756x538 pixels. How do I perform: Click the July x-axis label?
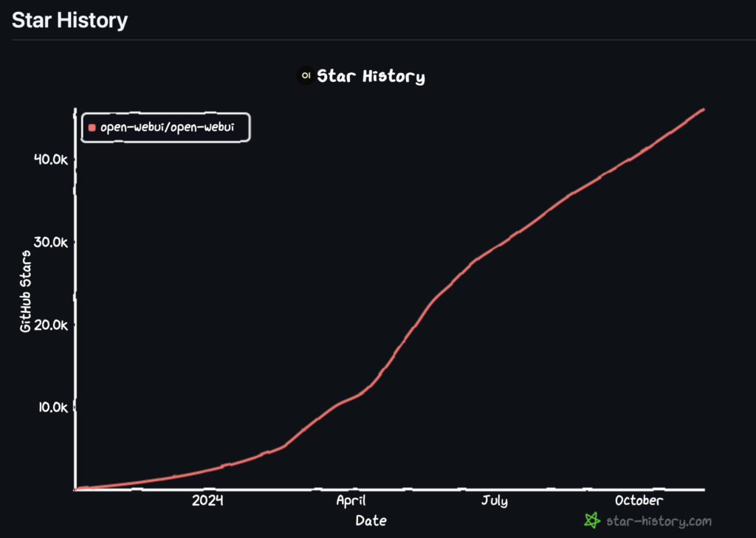(495, 500)
